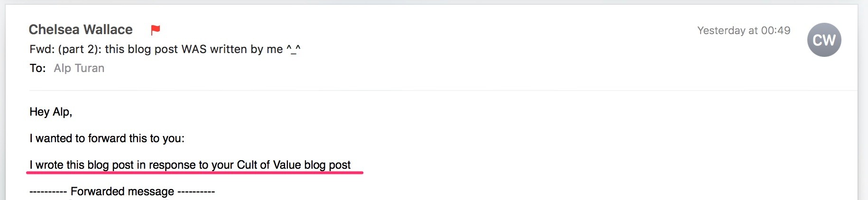Click the 'To:' field label
Viewport: 868px width, 200px height.
click(37, 68)
